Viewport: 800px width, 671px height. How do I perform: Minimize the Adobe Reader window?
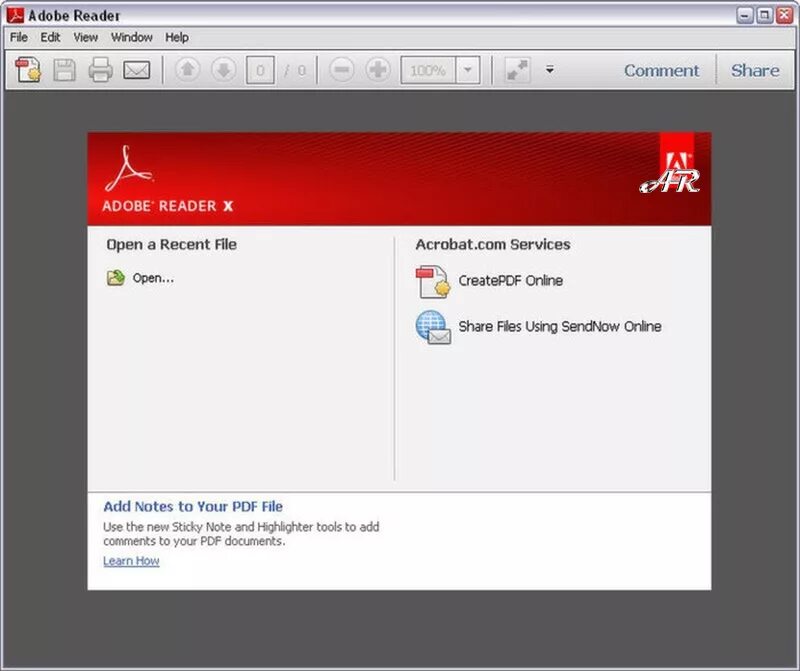click(x=745, y=15)
